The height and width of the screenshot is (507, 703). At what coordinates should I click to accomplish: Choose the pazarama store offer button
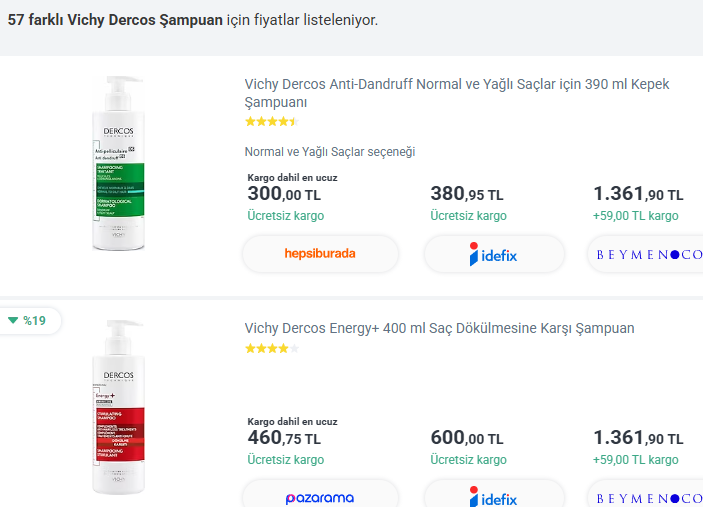point(320,495)
